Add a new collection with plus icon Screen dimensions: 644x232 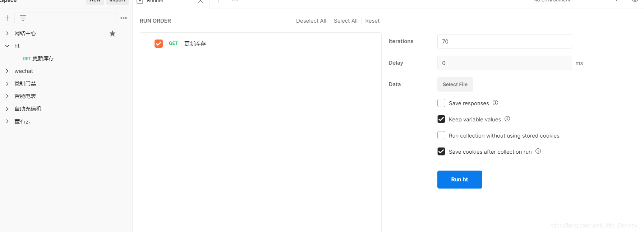click(7, 18)
